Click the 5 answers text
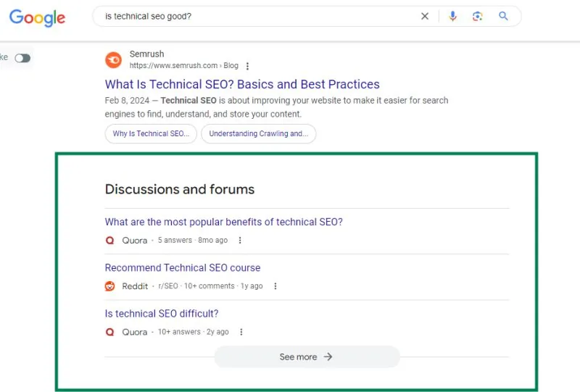580x392 pixels. [175, 241]
